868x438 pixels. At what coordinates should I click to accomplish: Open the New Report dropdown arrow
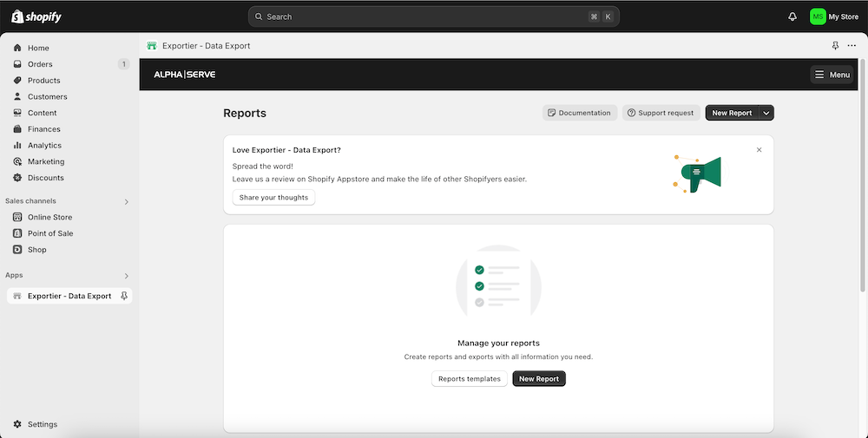pyautogui.click(x=766, y=113)
